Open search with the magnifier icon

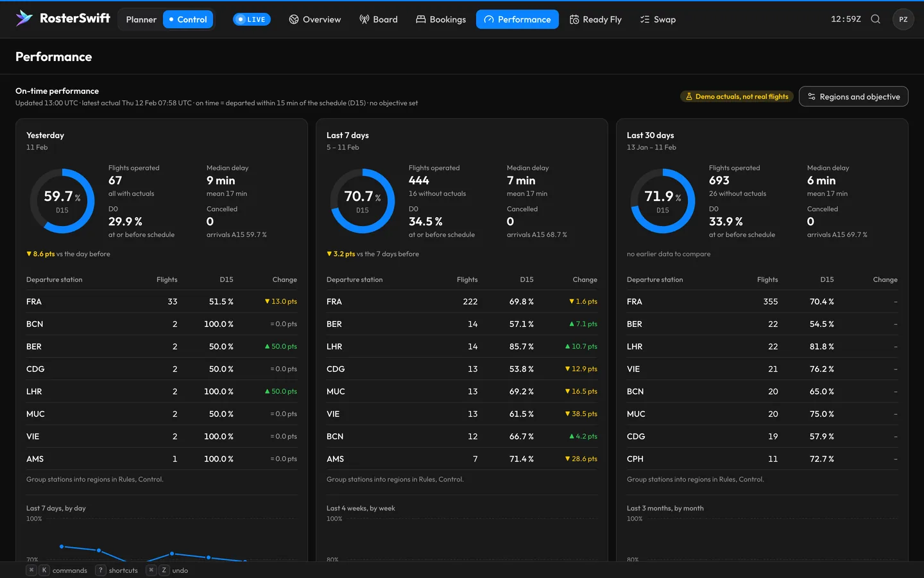(x=875, y=19)
